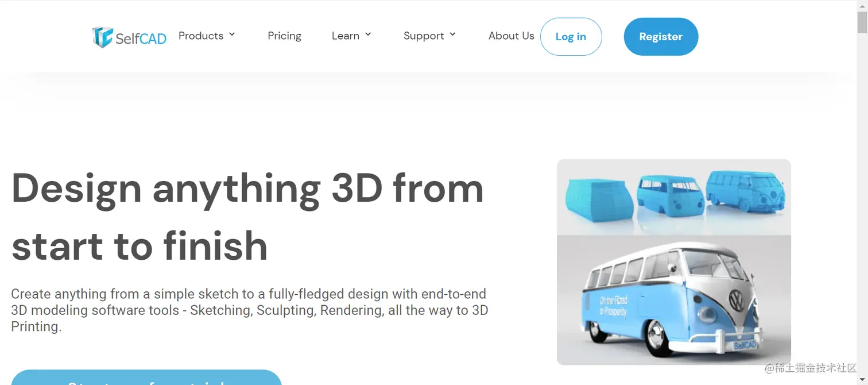Image resolution: width=868 pixels, height=385 pixels.
Task: Click the rendered blue and white VW bus
Action: pyautogui.click(x=675, y=300)
